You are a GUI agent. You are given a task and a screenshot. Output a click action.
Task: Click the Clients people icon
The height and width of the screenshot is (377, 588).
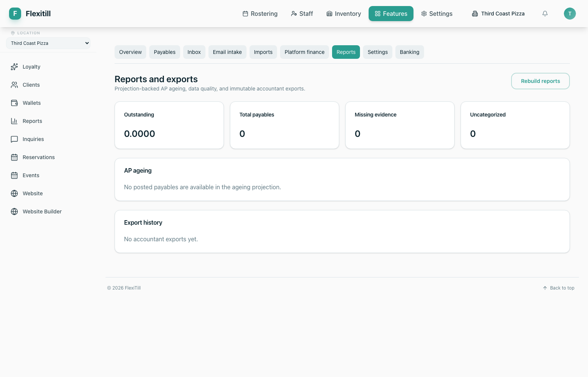tap(14, 85)
